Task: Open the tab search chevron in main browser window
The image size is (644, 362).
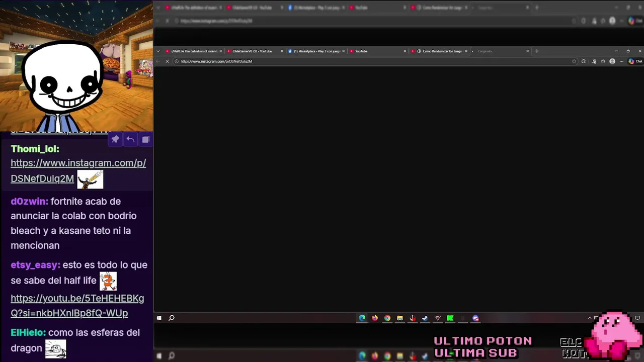Action: click(158, 51)
